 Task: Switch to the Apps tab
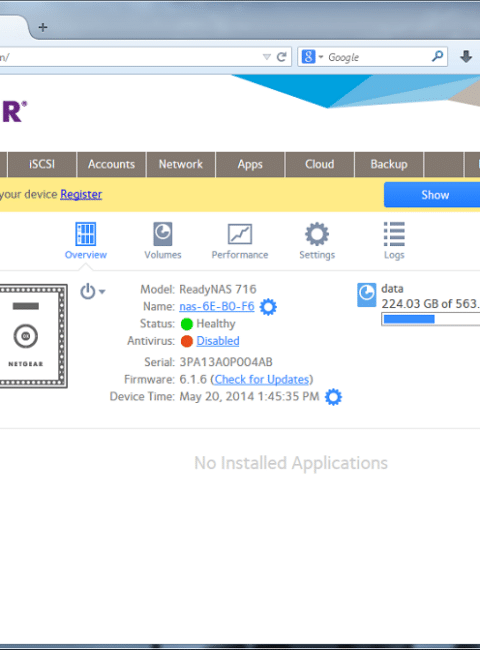click(x=250, y=164)
